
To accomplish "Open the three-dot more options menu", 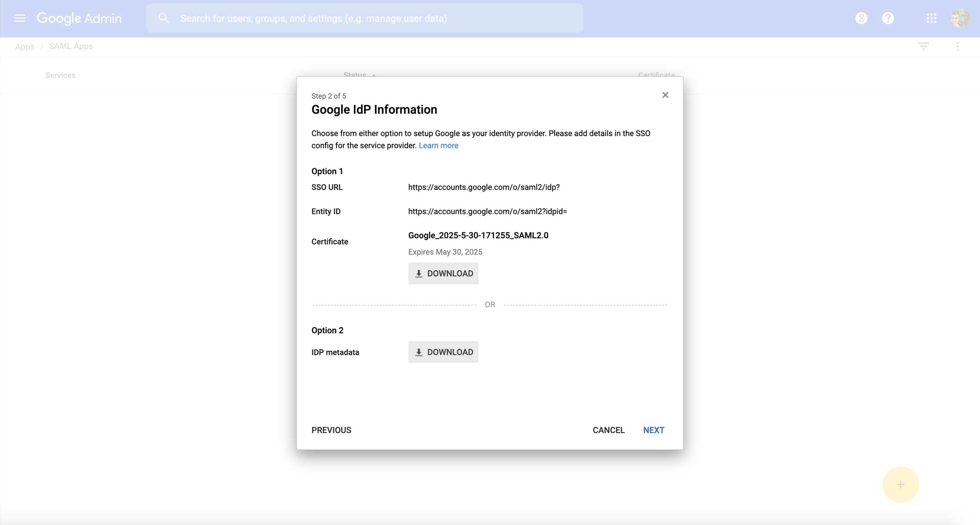I will point(957,46).
